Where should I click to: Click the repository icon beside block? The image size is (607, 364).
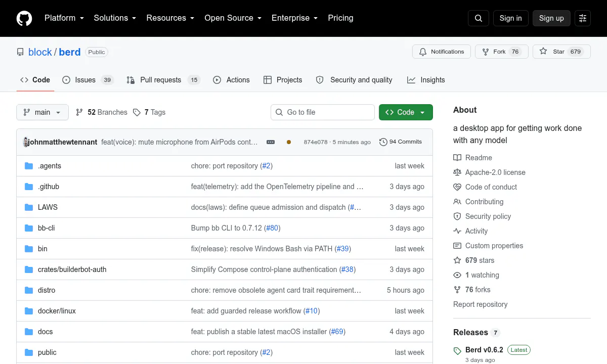coord(20,52)
